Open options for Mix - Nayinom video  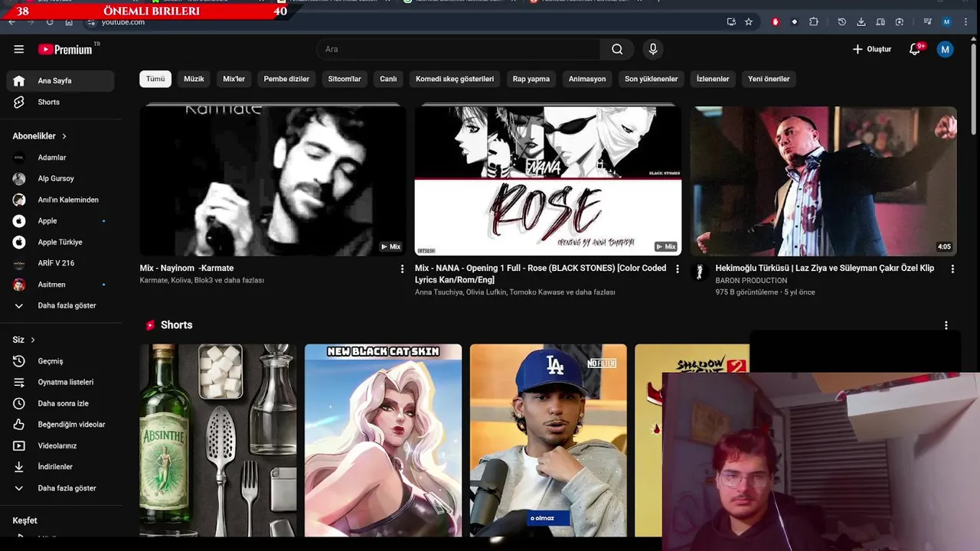click(x=402, y=269)
